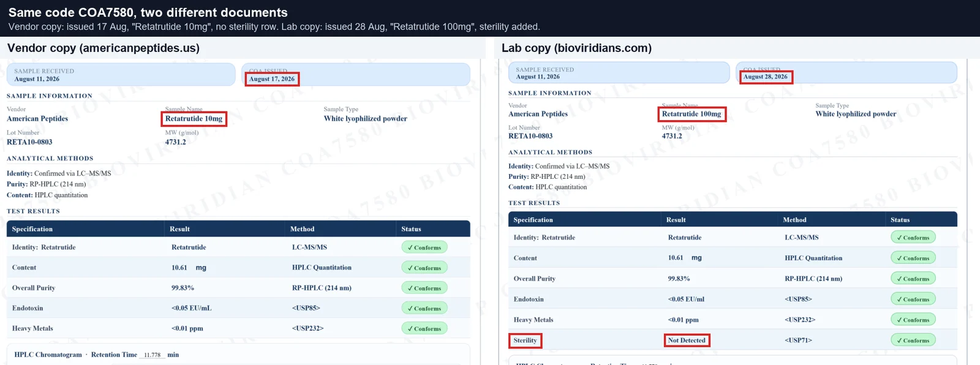Screen dimensions: 980x365
Task: Click 'Sterility' specification in Lab copy
Action: coord(525,341)
